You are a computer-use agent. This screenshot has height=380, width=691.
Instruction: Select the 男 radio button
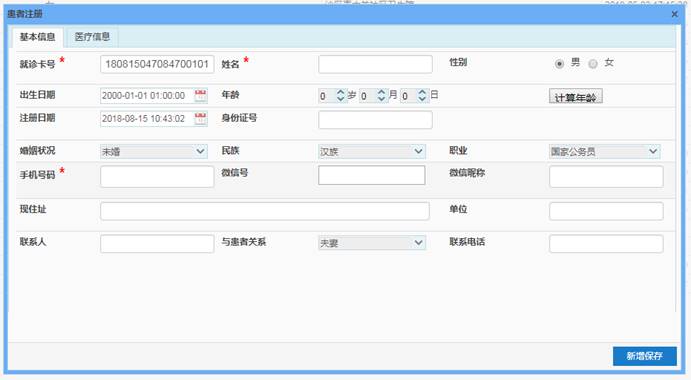pyautogui.click(x=559, y=63)
